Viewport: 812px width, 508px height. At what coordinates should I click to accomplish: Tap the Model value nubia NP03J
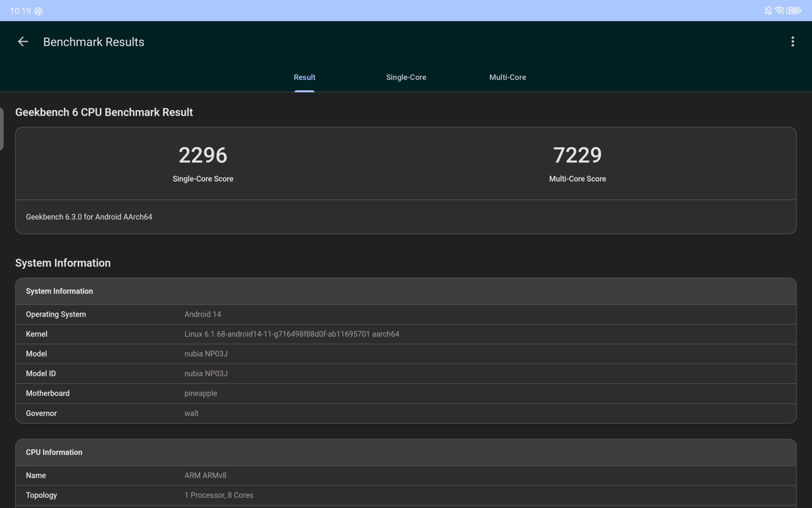tap(206, 354)
